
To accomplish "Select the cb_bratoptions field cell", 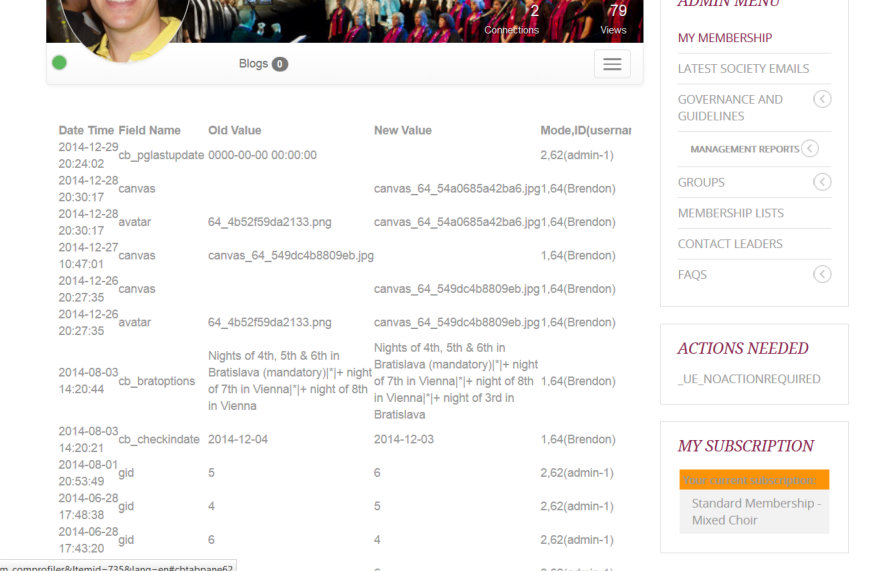I will coord(157,381).
